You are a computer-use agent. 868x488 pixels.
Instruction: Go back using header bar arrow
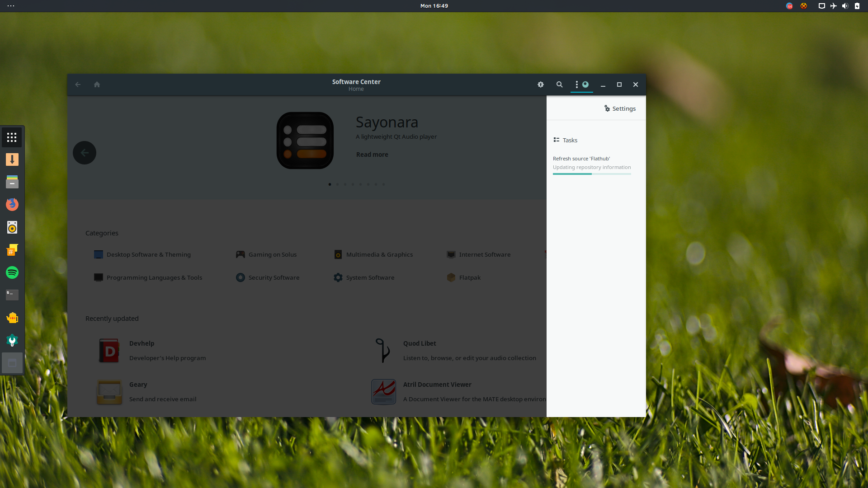coord(78,84)
